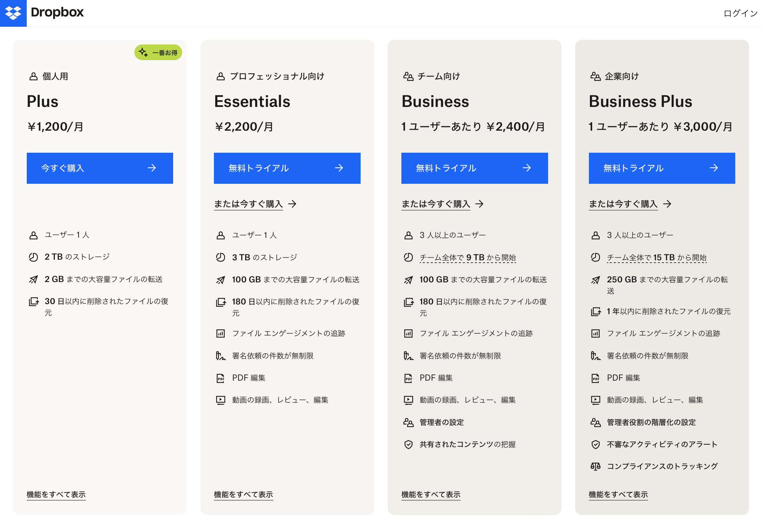Image resolution: width=762 pixels, height=532 pixels.
Task: Click the file restore icon beside 1 年以内
Action: click(596, 312)
